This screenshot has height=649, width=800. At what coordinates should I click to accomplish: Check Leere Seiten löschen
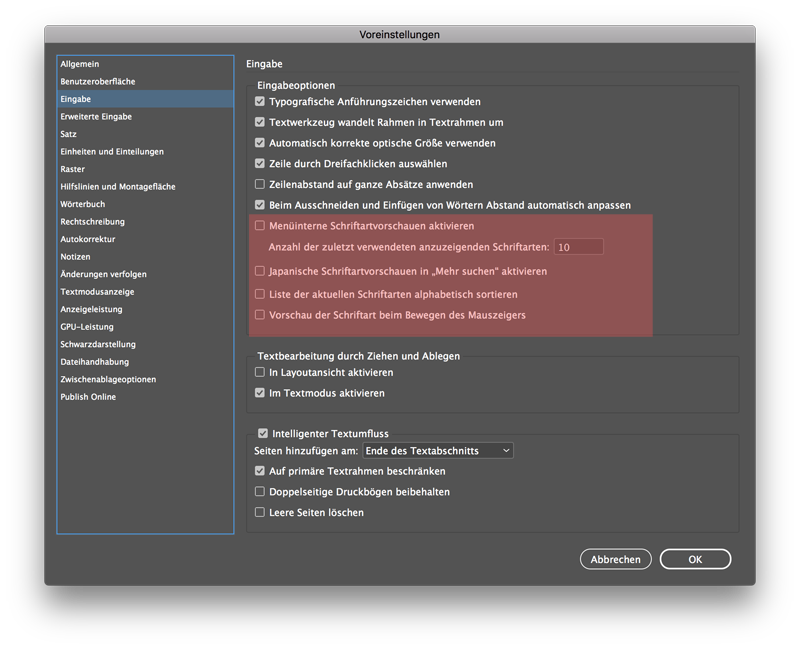(260, 512)
